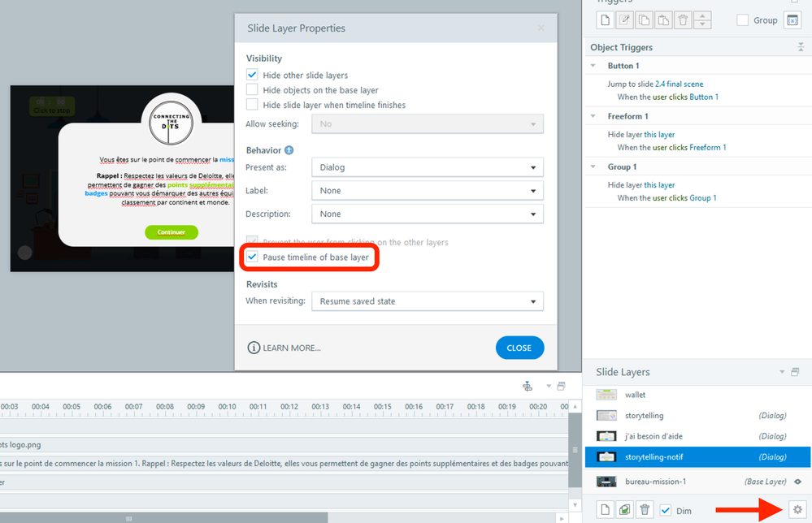Collapse the Freeform 1 trigger group
This screenshot has height=523, width=812.
[x=593, y=116]
